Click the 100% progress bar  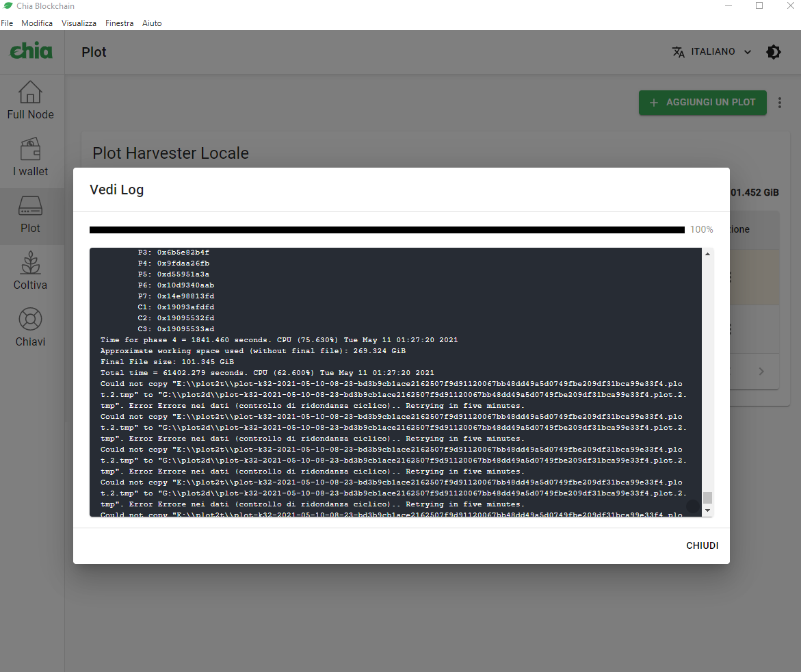(x=386, y=230)
